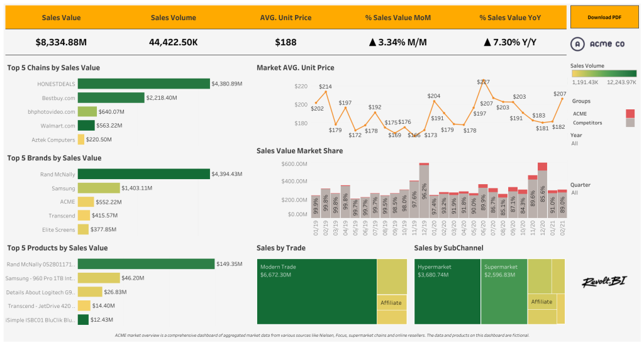644x345 pixels.
Task: Click the $4,380.89M HONESTDEALS value label
Action: click(226, 84)
